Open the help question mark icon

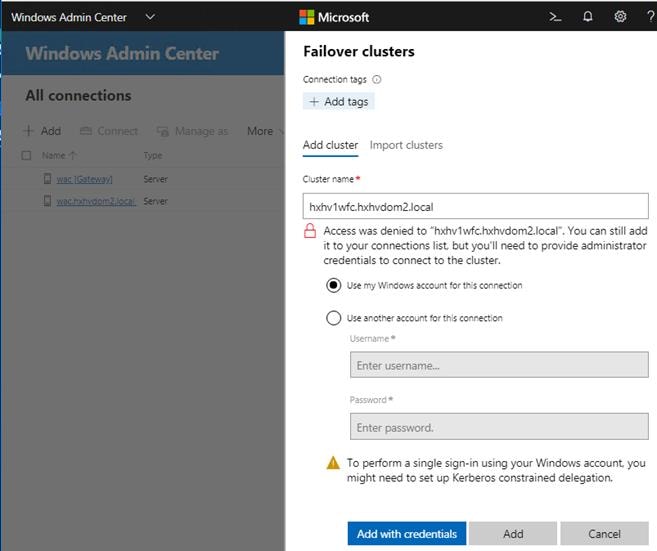tap(651, 17)
